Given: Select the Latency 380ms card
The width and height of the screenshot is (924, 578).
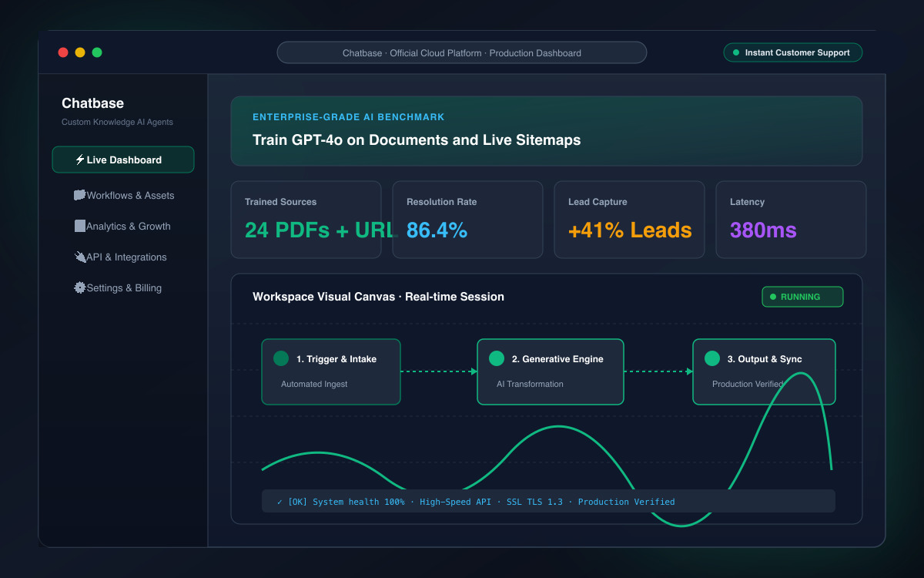Looking at the screenshot, I should [791, 220].
